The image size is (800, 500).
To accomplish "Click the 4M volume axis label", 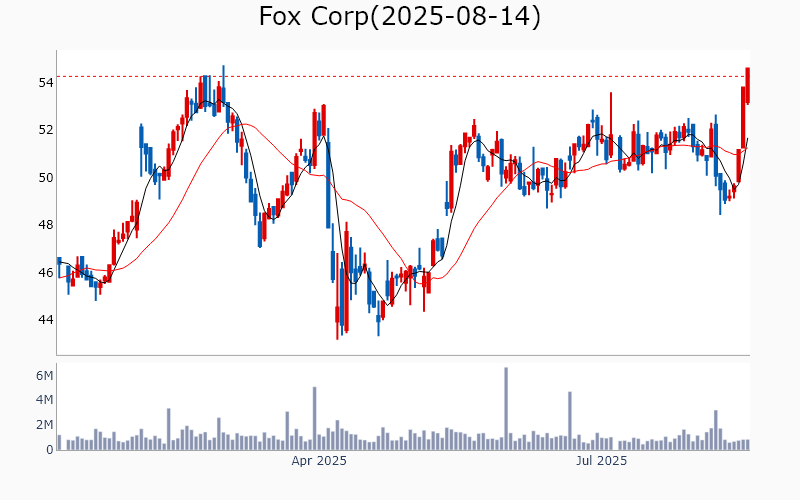I will coord(44,400).
